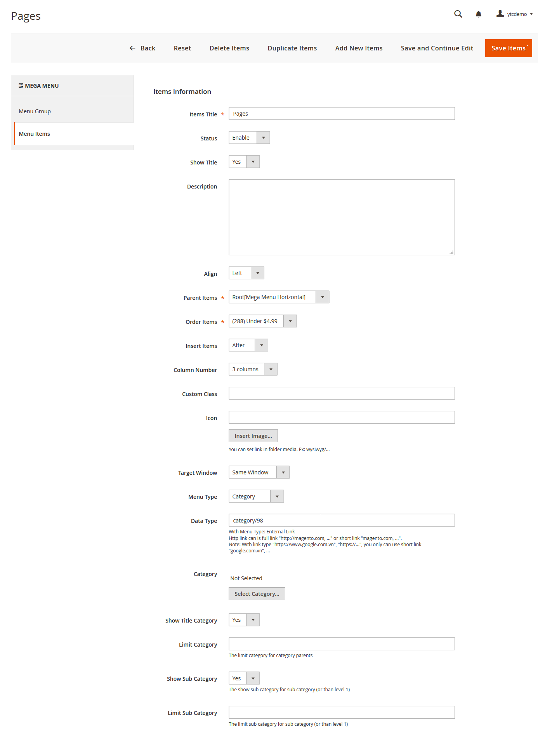
Task: Focus the Items Title field
Action: [342, 114]
